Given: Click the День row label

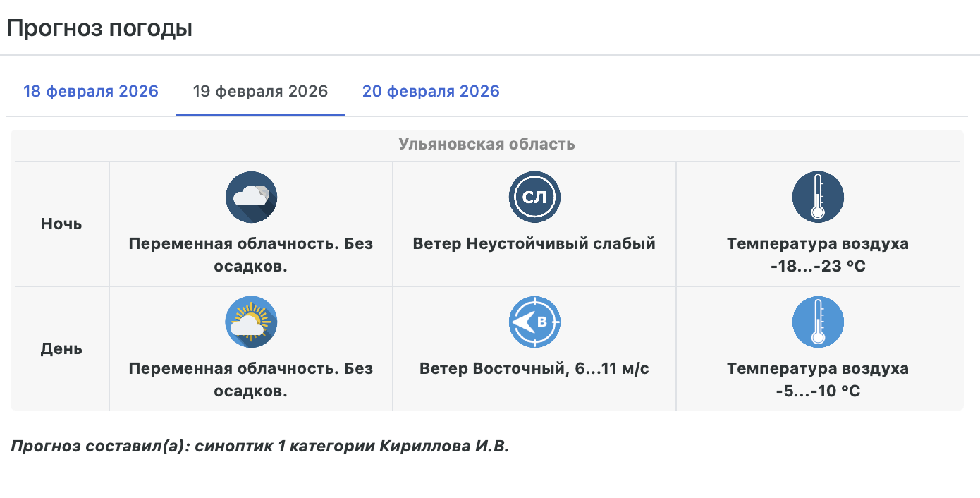Looking at the screenshot, I should [x=61, y=349].
